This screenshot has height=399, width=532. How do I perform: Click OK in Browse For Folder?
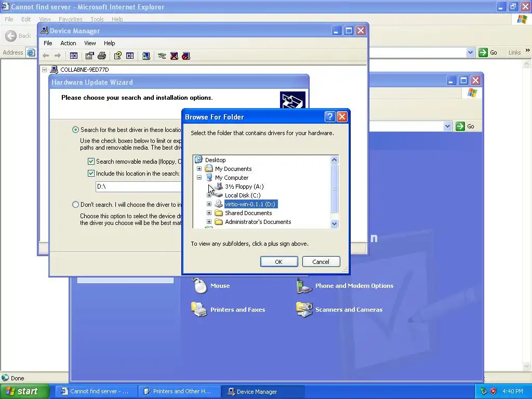tap(279, 262)
